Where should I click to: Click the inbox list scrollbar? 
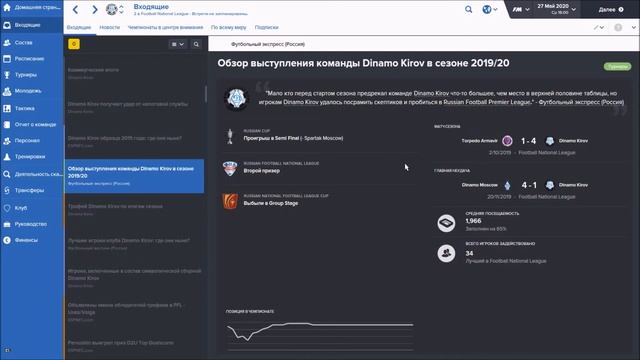click(205, 95)
